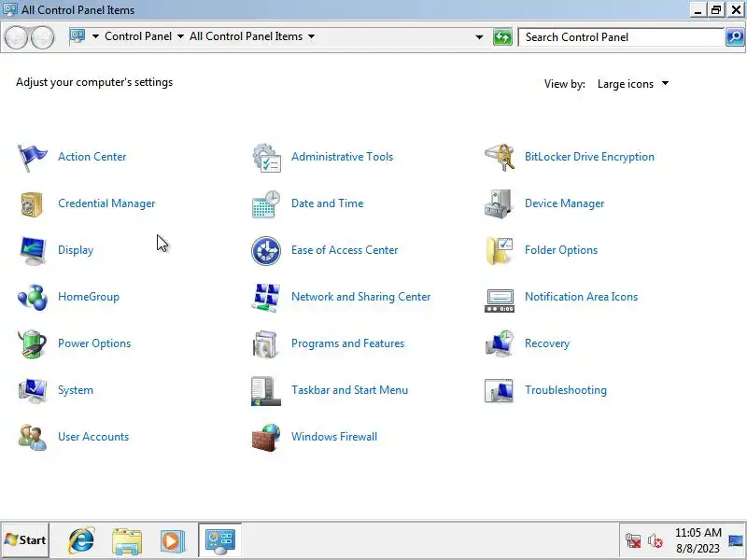
Task: Open the Display monitor icon
Action: click(x=33, y=250)
